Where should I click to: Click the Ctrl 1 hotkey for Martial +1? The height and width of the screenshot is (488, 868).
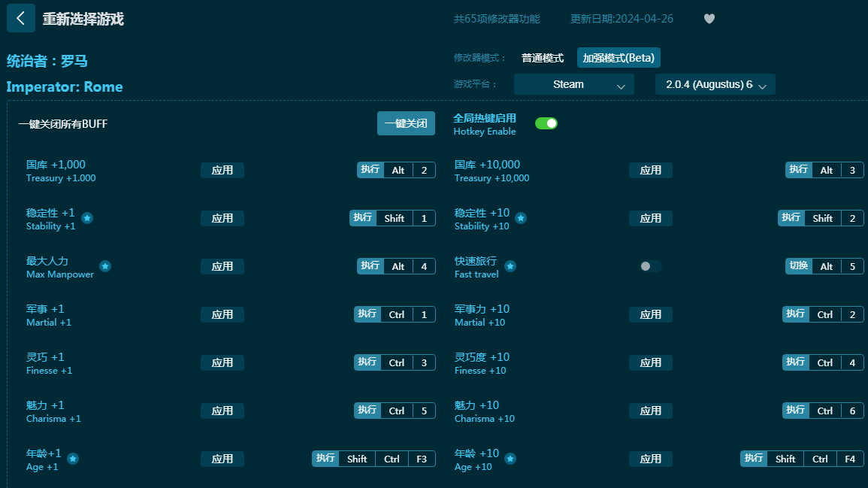tap(395, 314)
